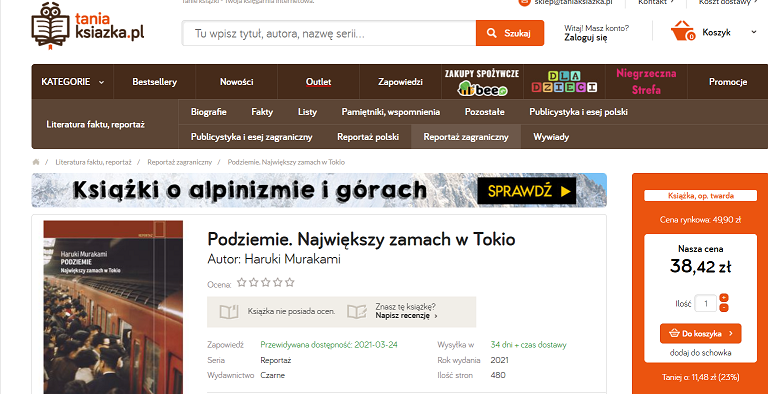Click the quantity input field
Viewport: 768px width, 394px height.
(x=706, y=303)
